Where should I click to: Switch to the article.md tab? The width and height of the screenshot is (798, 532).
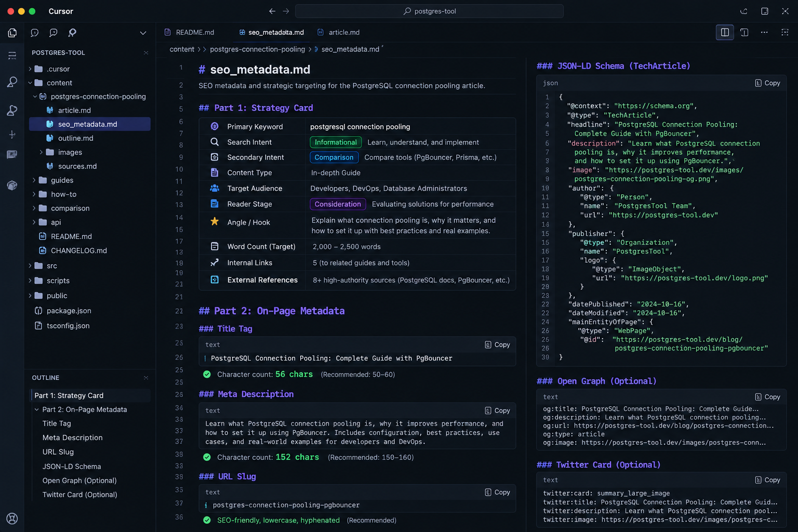click(x=339, y=32)
